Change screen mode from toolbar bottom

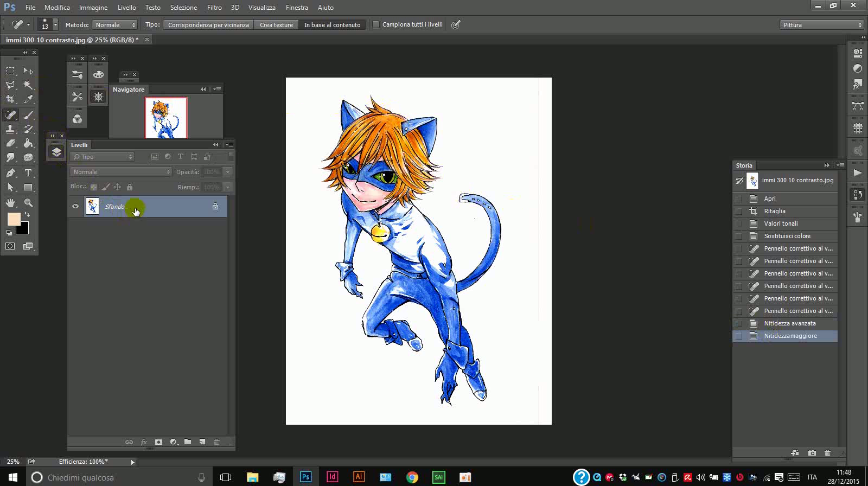[x=28, y=246]
